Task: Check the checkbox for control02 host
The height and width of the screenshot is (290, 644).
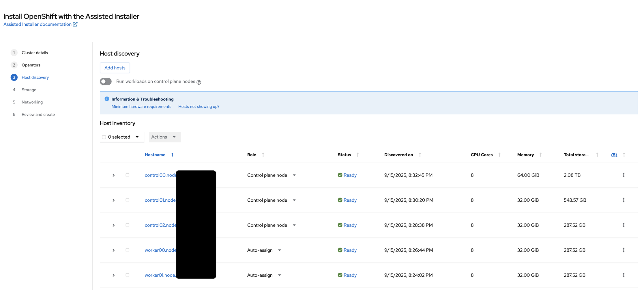Action: pyautogui.click(x=127, y=225)
